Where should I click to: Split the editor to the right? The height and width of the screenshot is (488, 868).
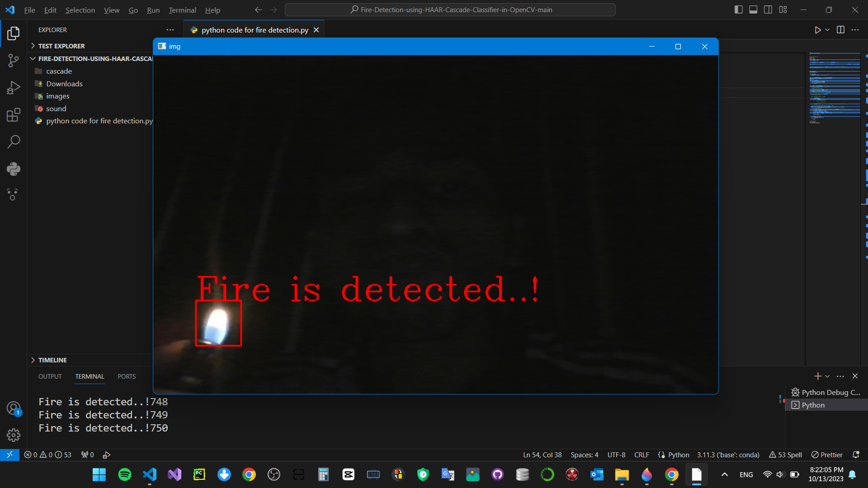pyautogui.click(x=840, y=30)
